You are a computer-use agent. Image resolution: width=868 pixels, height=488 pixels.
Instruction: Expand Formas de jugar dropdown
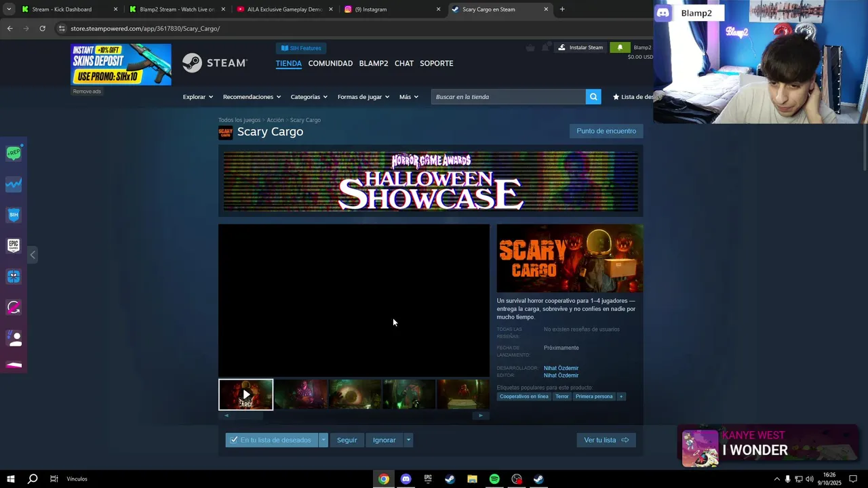coord(363,97)
